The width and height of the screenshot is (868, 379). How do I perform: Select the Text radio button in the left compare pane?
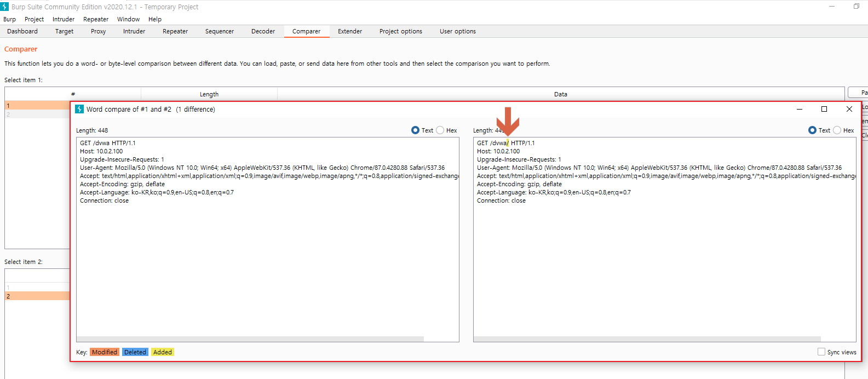click(415, 130)
